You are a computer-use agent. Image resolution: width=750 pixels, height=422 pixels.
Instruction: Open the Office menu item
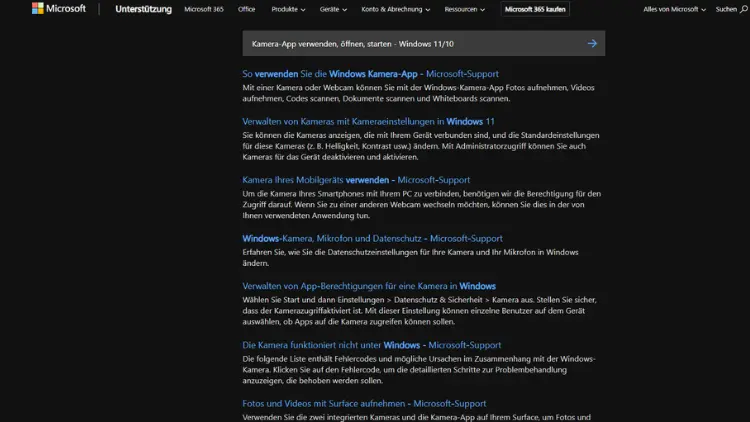(x=246, y=9)
